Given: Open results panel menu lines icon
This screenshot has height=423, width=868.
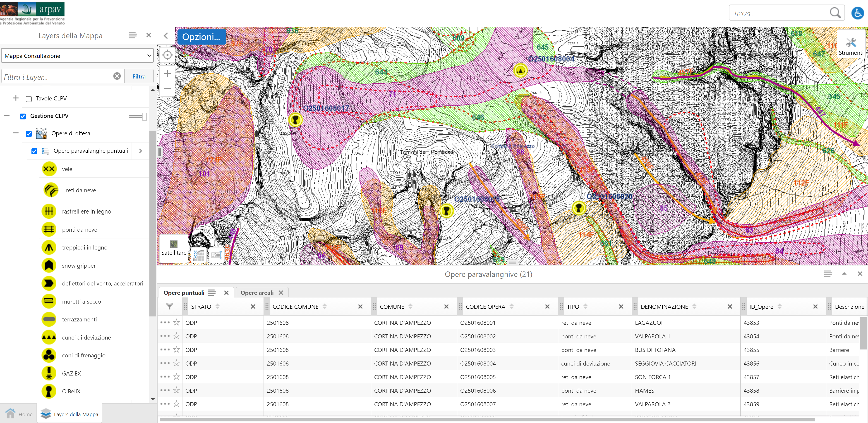Looking at the screenshot, I should 828,274.
